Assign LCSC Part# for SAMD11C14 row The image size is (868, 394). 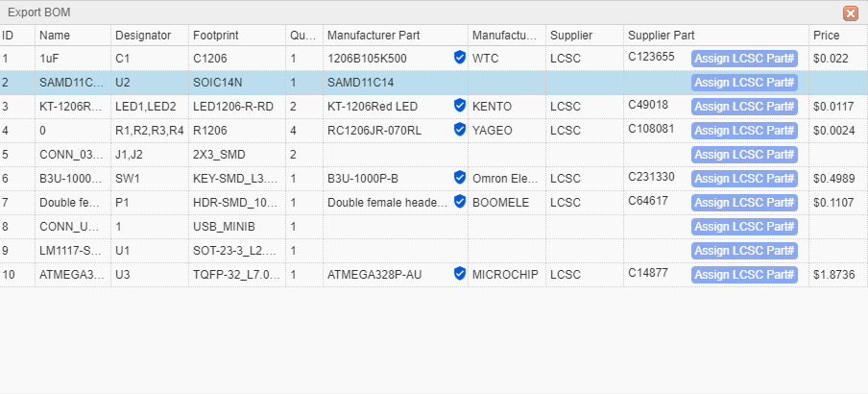pos(745,83)
